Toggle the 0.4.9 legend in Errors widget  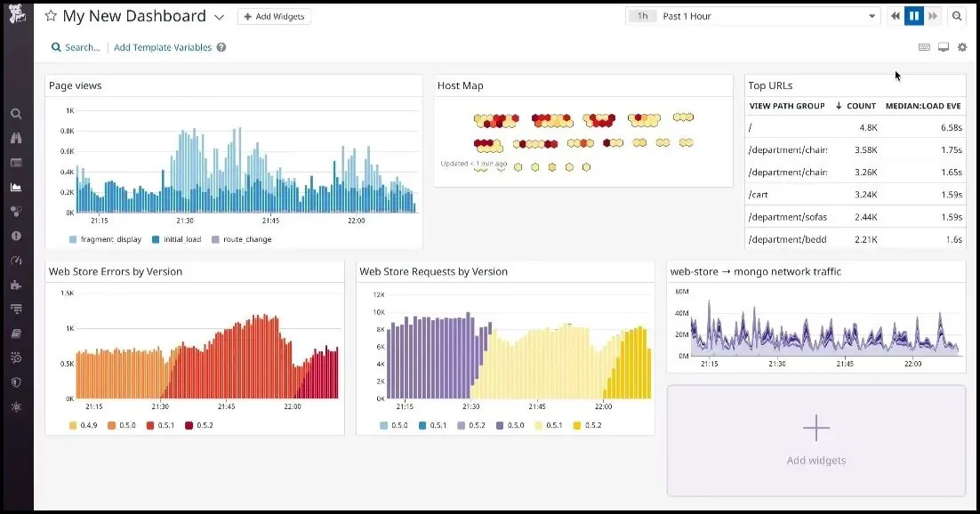pyautogui.click(x=83, y=425)
